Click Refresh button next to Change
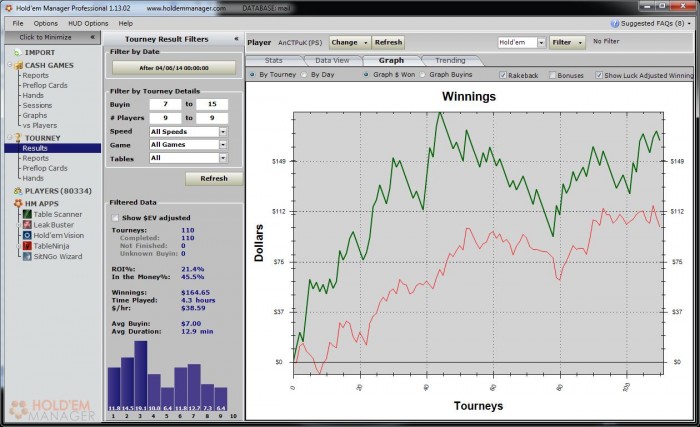The height and width of the screenshot is (427, 700). 388,42
